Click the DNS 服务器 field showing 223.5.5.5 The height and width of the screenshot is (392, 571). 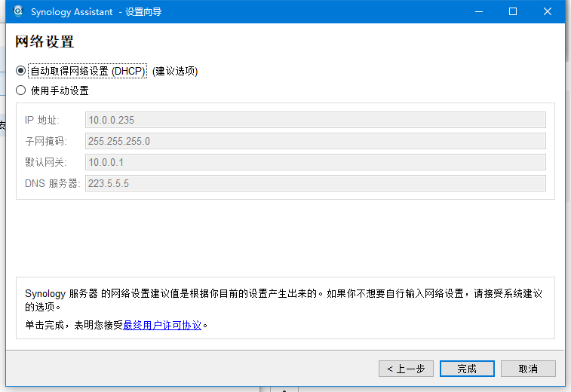[315, 183]
